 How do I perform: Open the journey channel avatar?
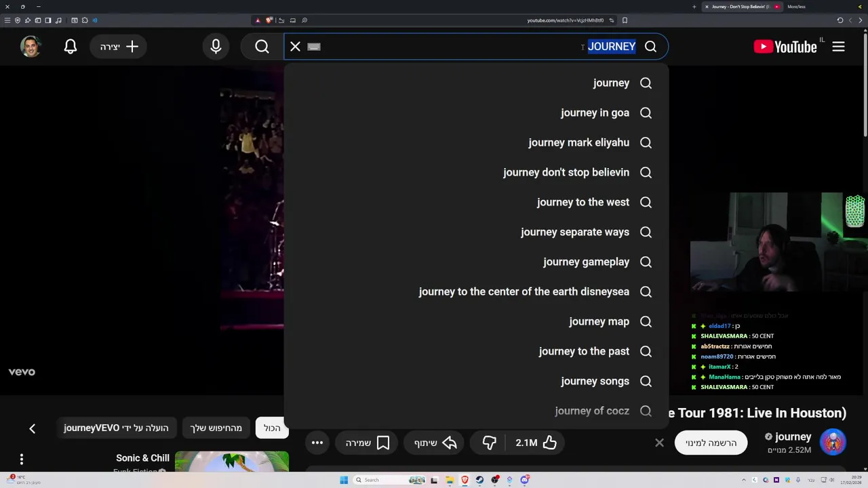pos(833,442)
